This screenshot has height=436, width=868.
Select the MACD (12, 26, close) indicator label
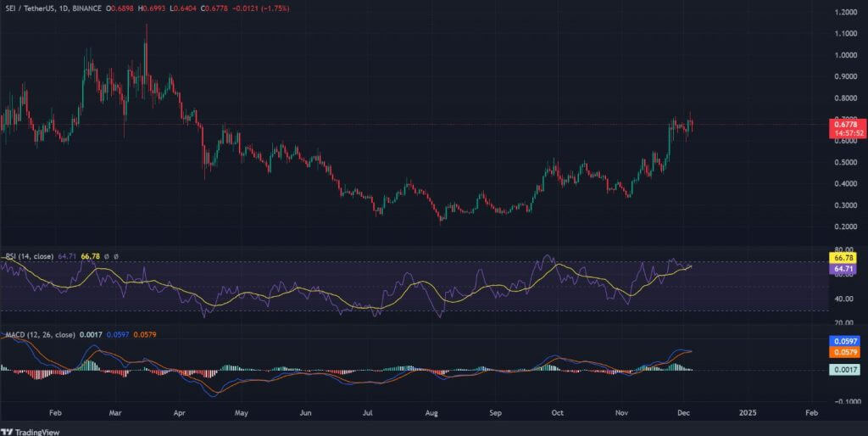point(34,335)
